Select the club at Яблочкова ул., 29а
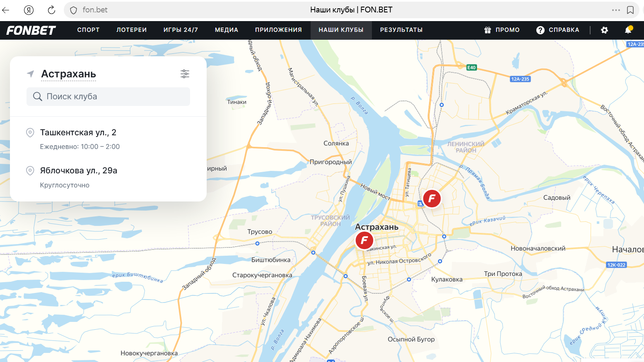 tap(108, 177)
